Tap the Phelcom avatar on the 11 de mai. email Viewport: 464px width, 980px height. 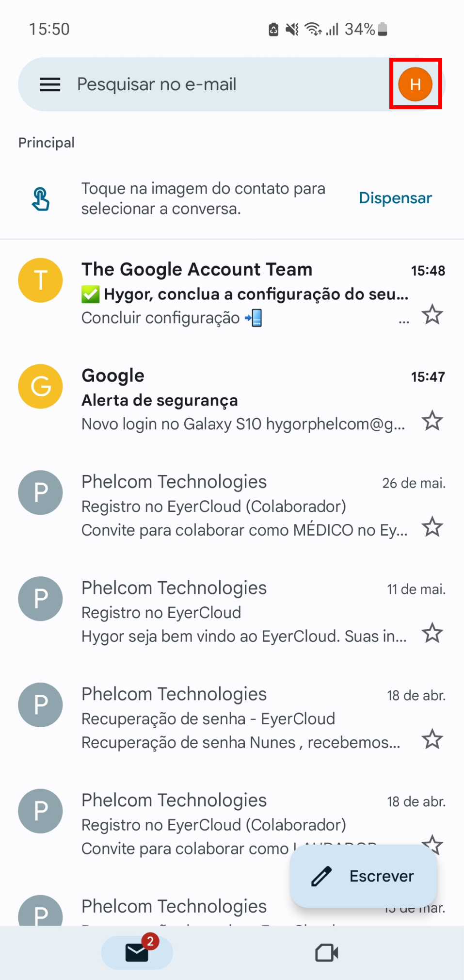click(40, 599)
